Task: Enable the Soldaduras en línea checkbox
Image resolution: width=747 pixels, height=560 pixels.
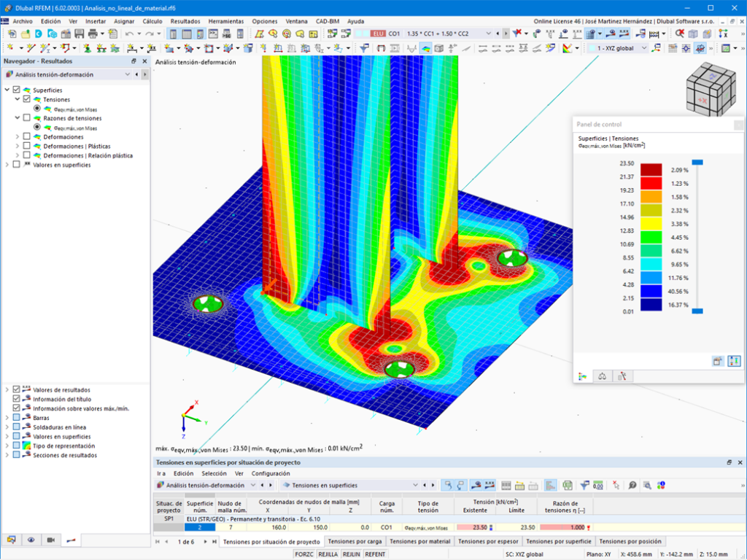Action: [17, 427]
